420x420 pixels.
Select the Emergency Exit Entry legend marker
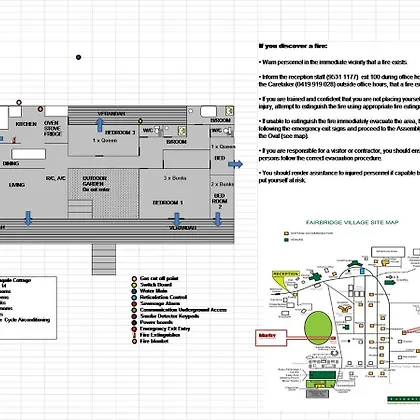pyautogui.click(x=134, y=329)
